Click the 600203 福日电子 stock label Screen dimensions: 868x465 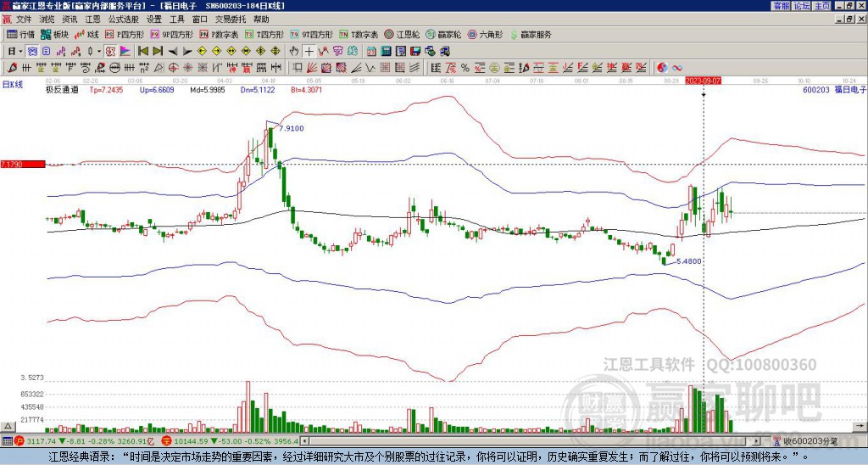(x=834, y=89)
